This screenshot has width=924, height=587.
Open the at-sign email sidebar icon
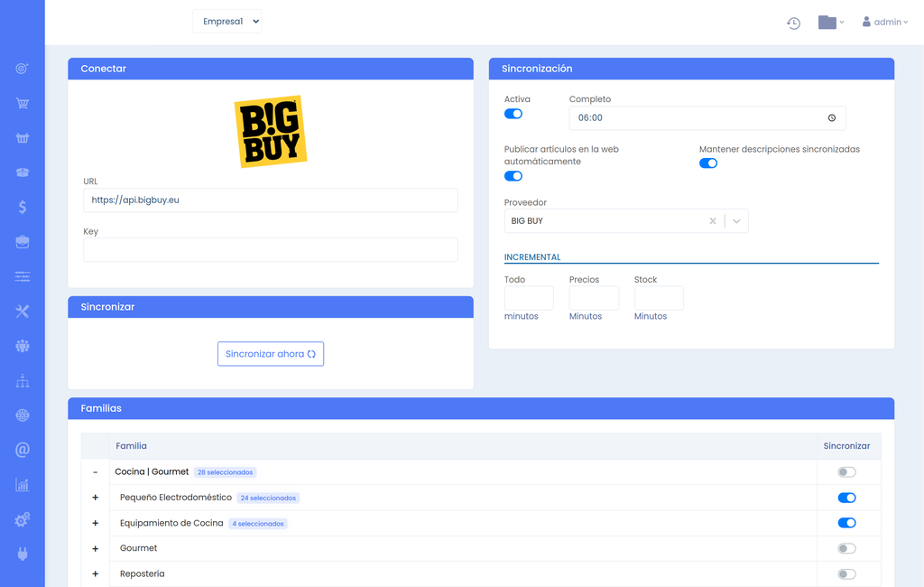22,450
